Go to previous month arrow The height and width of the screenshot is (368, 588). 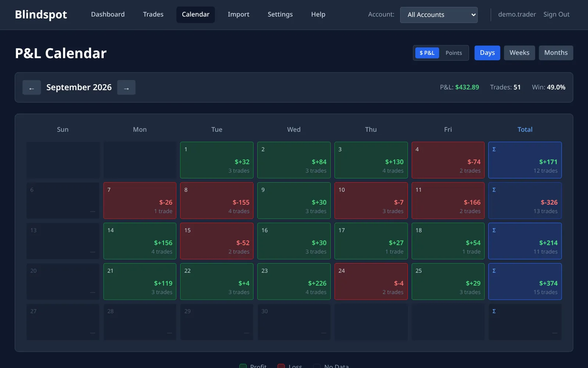pos(32,88)
